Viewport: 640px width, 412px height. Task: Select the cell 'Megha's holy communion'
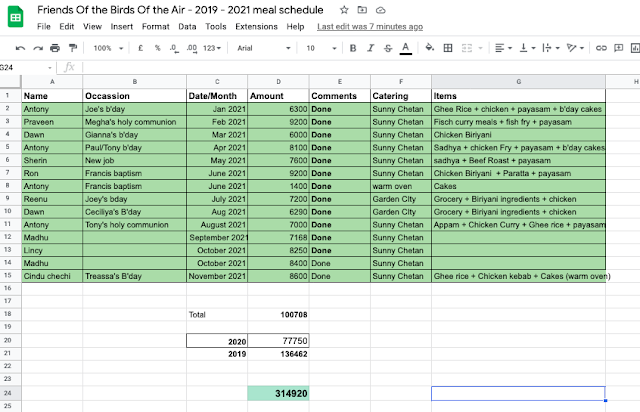(135, 122)
